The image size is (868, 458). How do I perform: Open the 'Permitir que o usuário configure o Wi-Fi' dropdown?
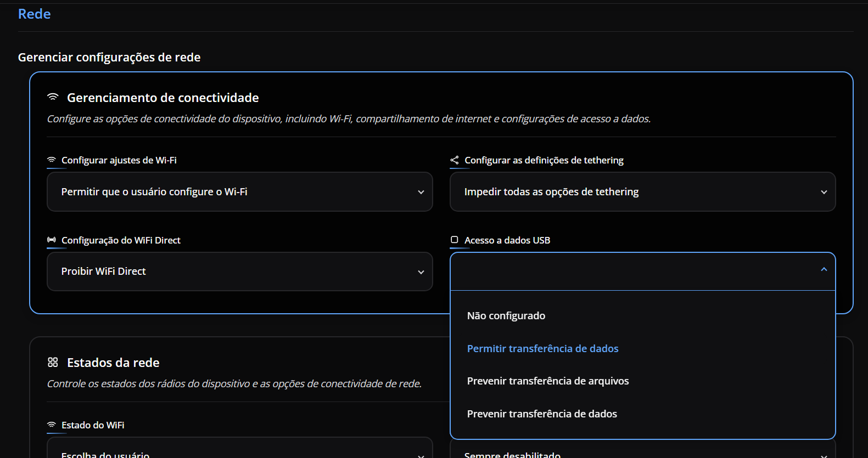click(x=239, y=192)
